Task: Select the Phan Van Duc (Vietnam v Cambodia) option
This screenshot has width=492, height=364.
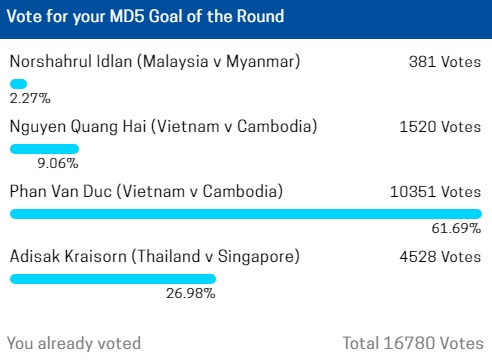Action: coord(146,192)
